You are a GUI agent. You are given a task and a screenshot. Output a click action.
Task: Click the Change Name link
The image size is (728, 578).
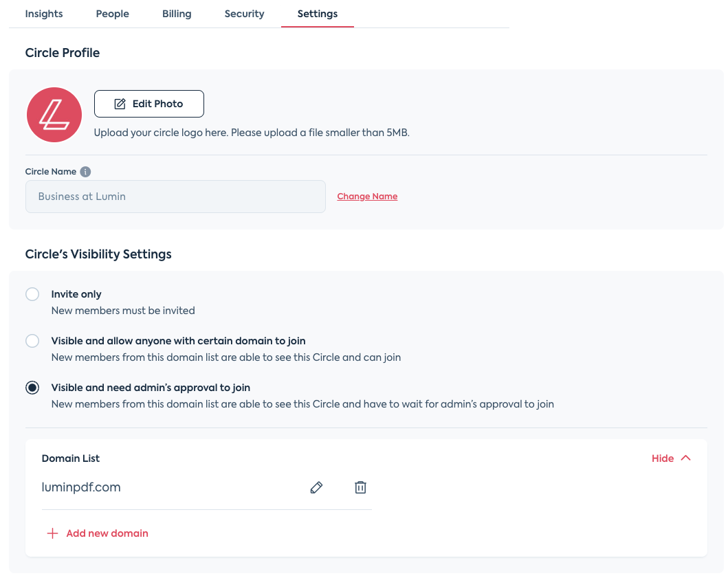[x=367, y=196]
